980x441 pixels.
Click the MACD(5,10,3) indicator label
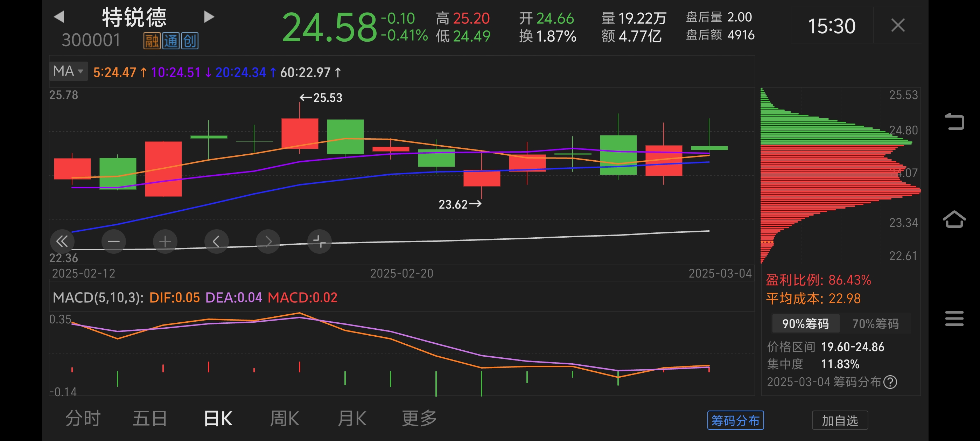[x=98, y=297]
